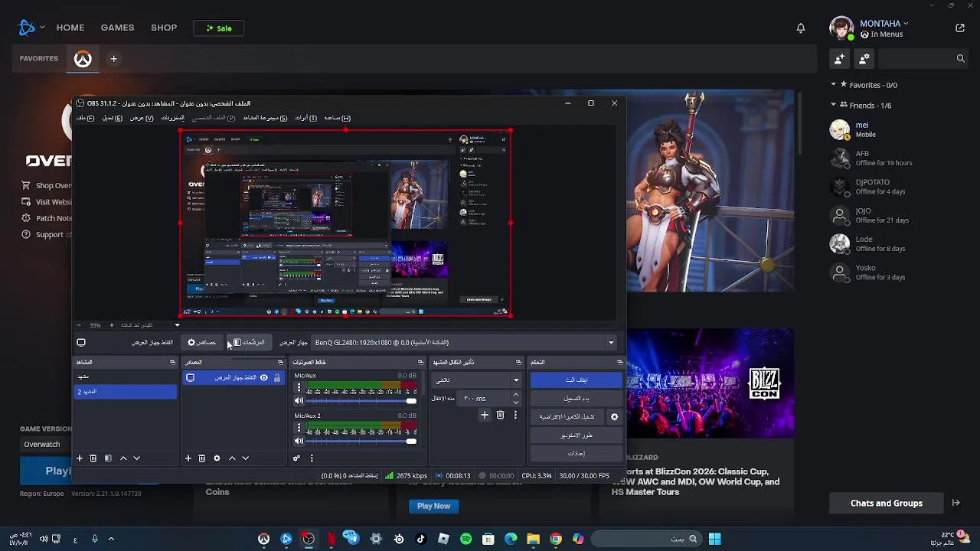
Task: Open the Battle.net logo menu dropdown
Action: 31,28
